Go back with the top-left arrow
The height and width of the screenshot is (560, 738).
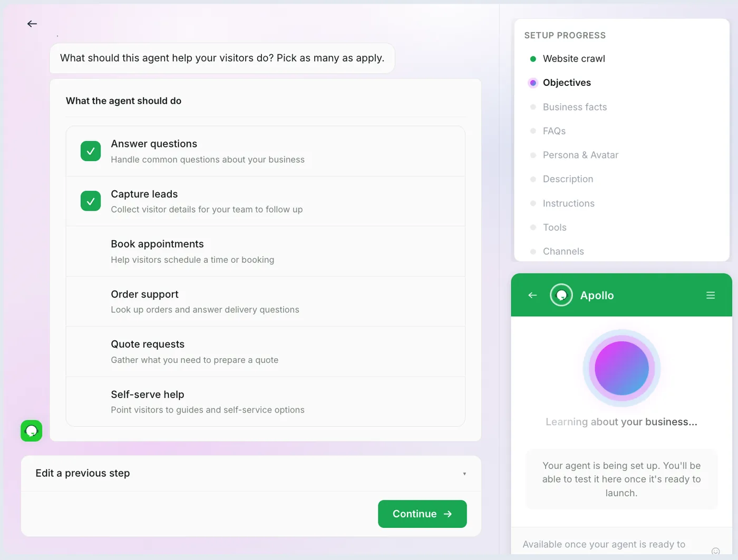[x=32, y=24]
